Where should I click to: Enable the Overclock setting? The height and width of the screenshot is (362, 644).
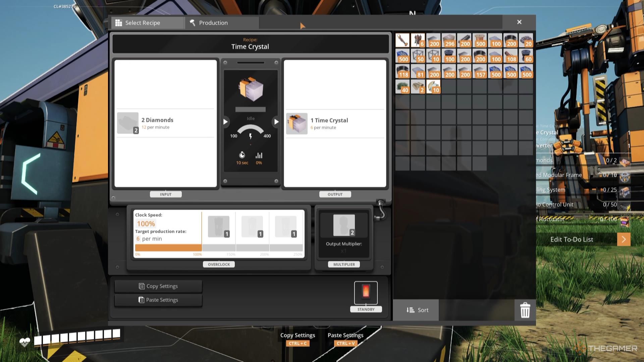218,264
